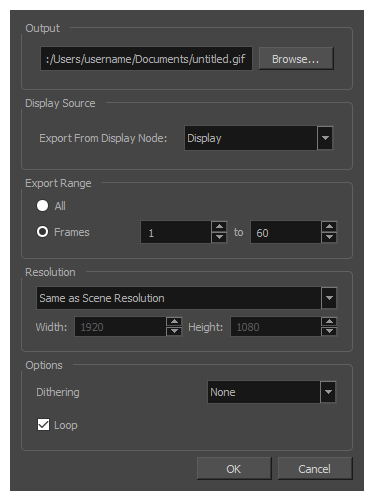Click the Dithering label

coord(58,392)
